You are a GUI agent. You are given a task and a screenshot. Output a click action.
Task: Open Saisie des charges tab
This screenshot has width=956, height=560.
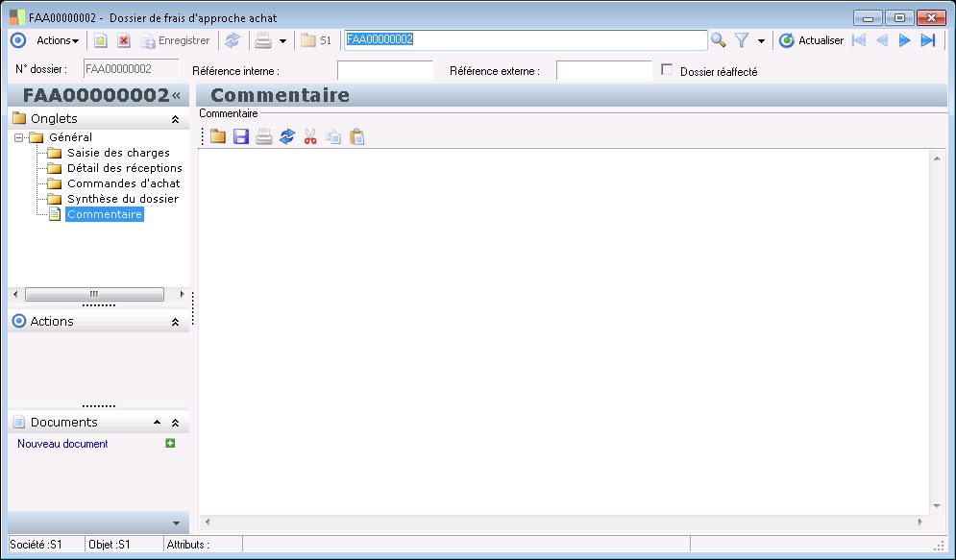point(118,153)
